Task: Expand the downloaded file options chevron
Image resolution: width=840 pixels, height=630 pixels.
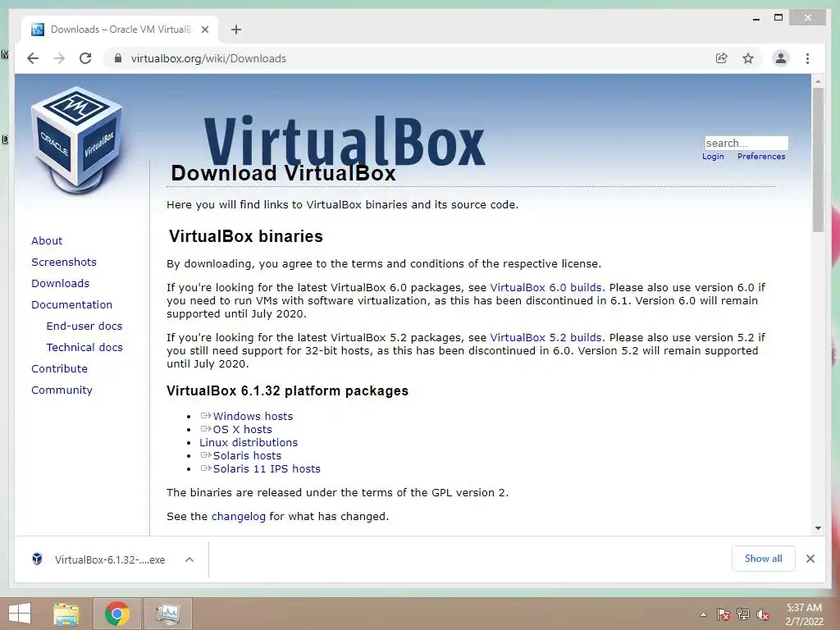Action: (x=189, y=559)
